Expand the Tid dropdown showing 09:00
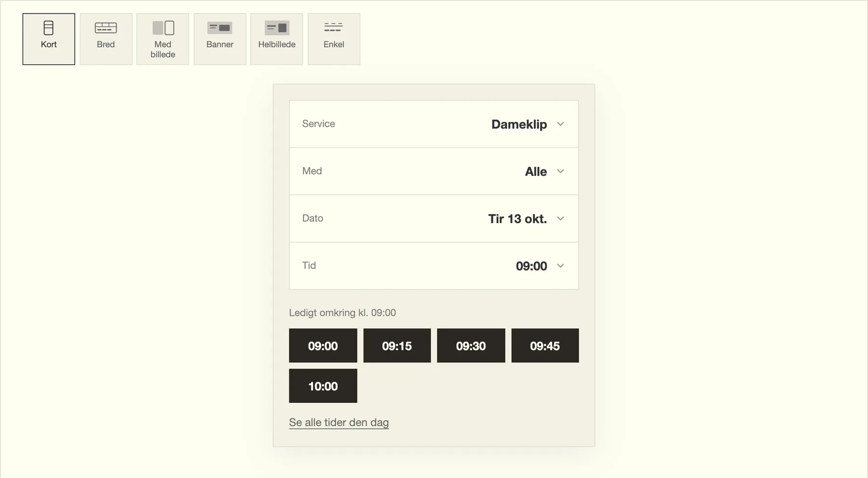The image size is (868, 478). 434,266
